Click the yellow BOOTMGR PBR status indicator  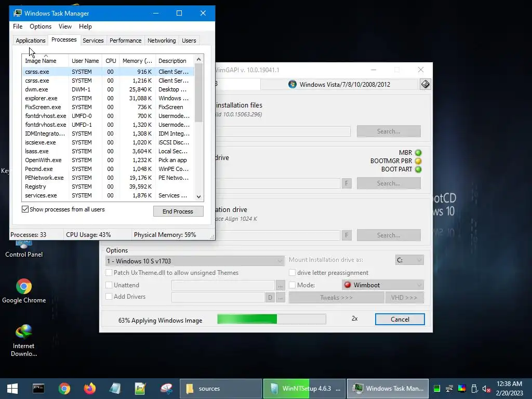(x=418, y=161)
